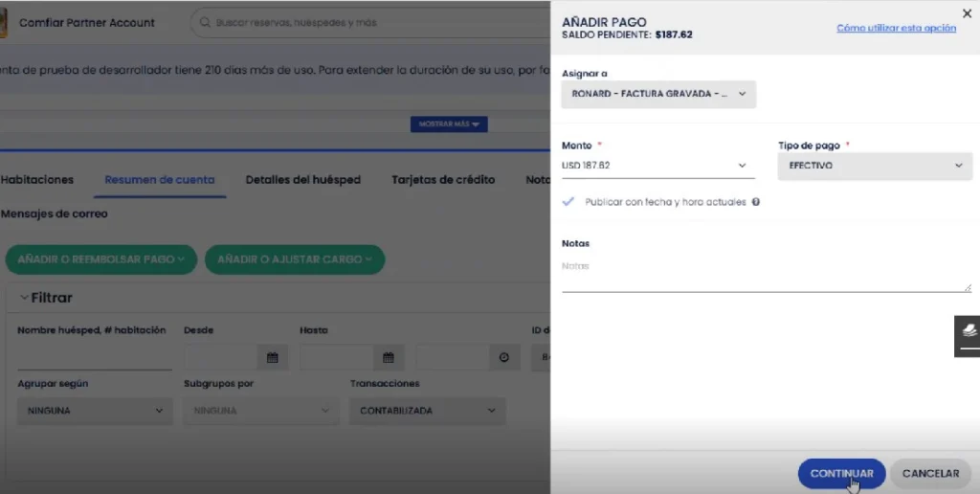Open the Tipo de pago dropdown
The height and width of the screenshot is (494, 980).
[876, 166]
